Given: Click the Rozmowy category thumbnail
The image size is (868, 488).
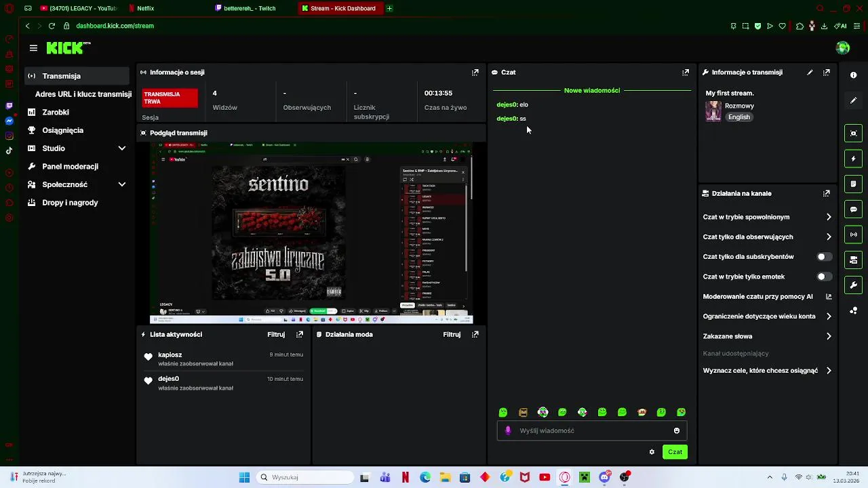Looking at the screenshot, I should click(x=713, y=111).
